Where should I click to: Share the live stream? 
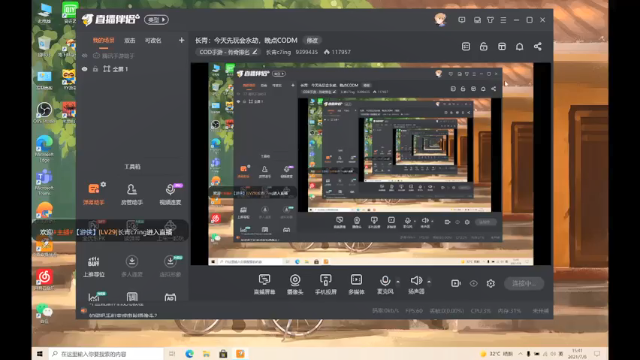click(538, 47)
